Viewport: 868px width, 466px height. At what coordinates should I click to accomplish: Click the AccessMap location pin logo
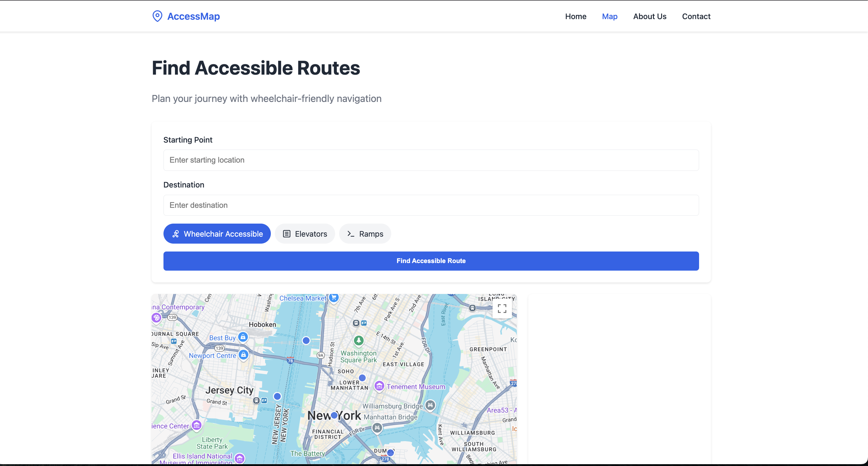(157, 16)
